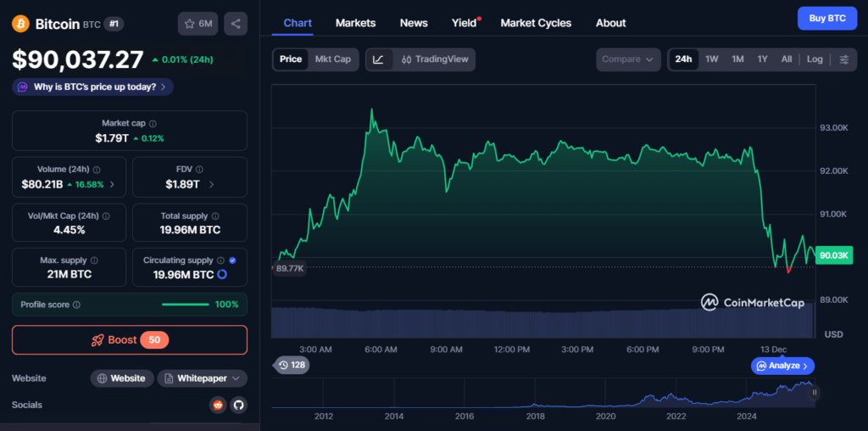Open the Reddit social link
868x431 pixels.
(x=218, y=405)
